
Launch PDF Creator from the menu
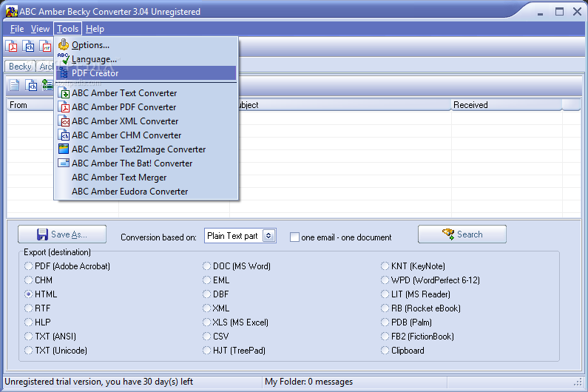coord(146,73)
